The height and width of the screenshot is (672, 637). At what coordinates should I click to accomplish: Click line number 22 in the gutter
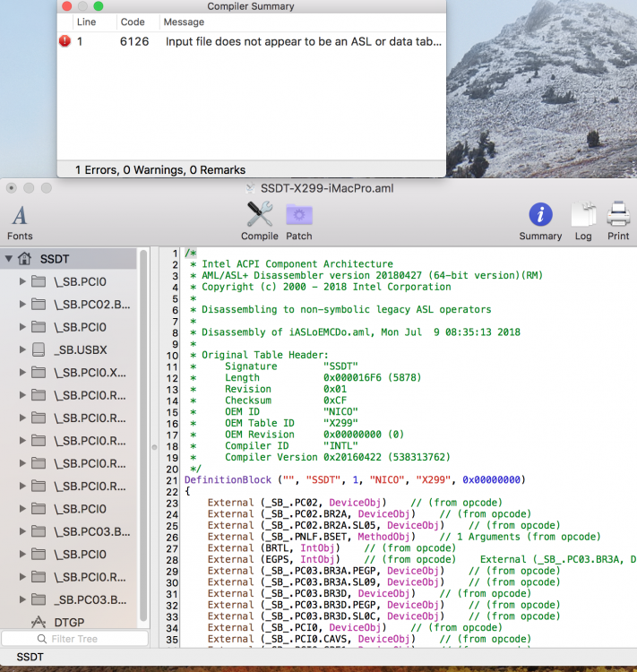[172, 492]
